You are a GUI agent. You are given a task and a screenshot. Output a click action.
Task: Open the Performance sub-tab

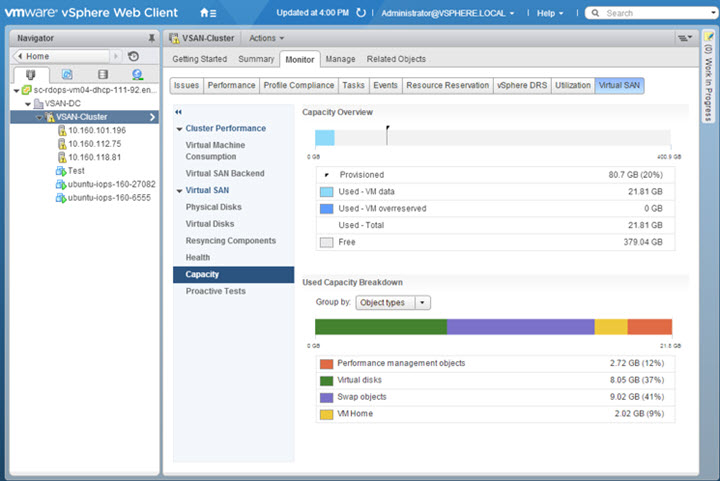[x=231, y=85]
